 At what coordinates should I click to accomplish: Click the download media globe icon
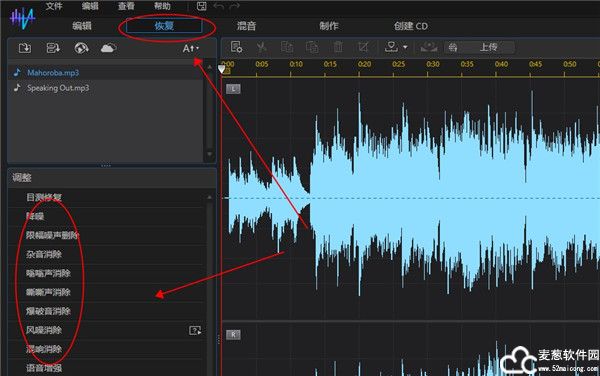[x=82, y=48]
